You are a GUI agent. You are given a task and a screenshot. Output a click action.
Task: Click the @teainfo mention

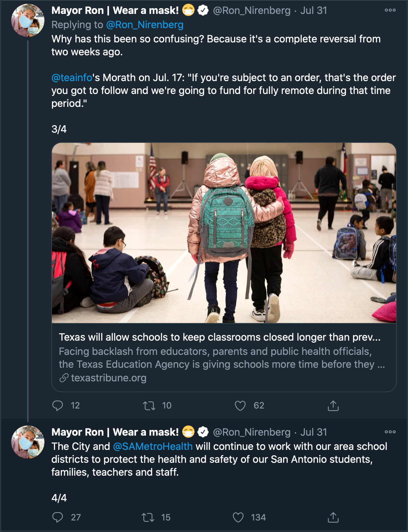(72, 78)
